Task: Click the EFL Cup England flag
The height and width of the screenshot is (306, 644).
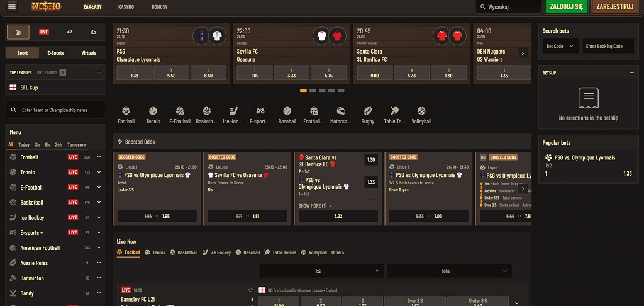Action: pyautogui.click(x=13, y=88)
